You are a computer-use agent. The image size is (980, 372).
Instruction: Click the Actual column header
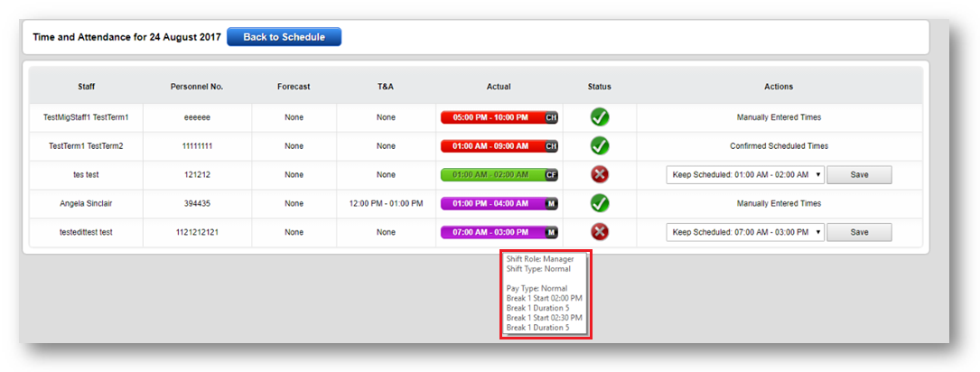(499, 87)
